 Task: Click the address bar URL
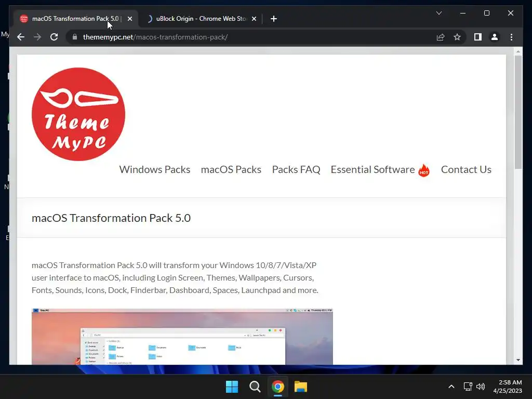pyautogui.click(x=155, y=37)
